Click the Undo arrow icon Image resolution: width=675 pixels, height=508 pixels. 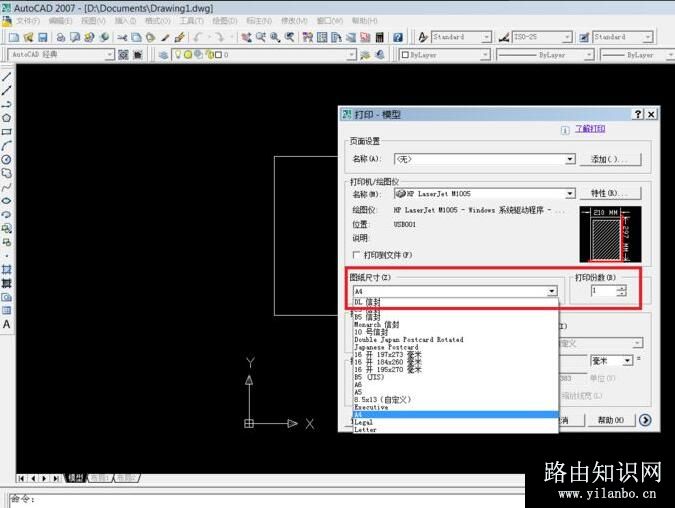coord(198,37)
